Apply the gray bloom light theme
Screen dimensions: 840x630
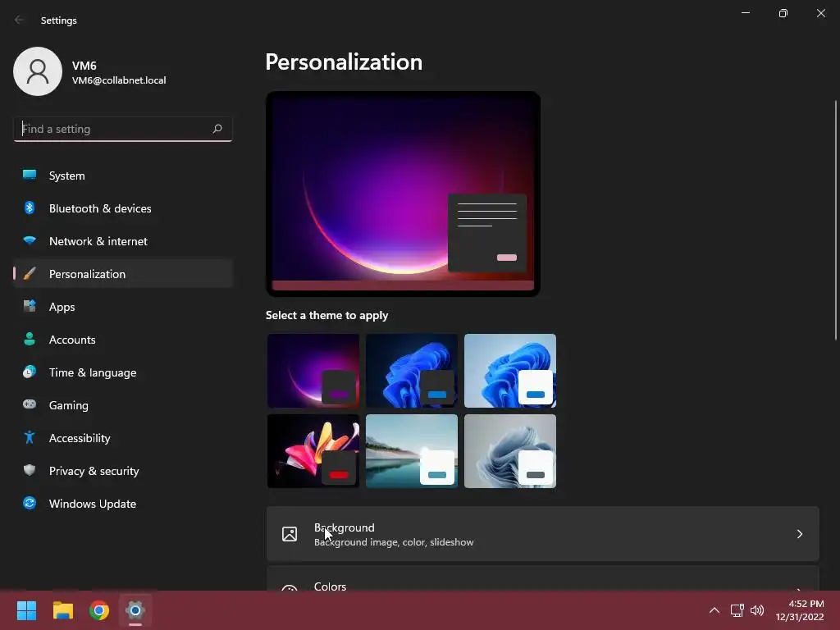tap(510, 451)
